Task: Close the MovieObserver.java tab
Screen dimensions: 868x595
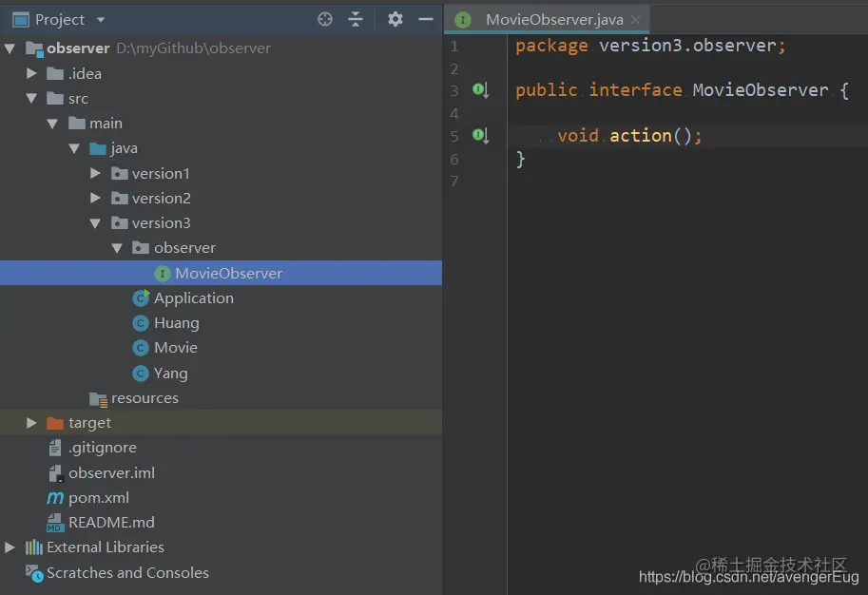Action: click(x=635, y=19)
